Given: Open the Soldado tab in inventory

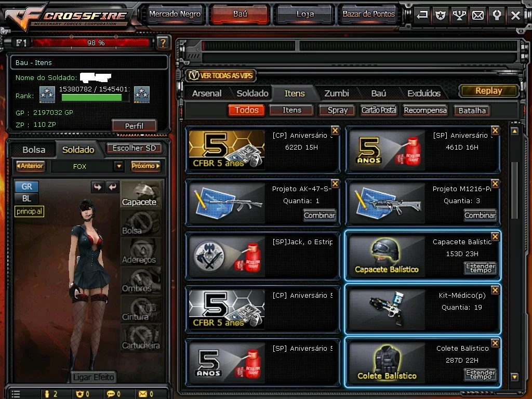Looking at the screenshot, I should coord(252,94).
